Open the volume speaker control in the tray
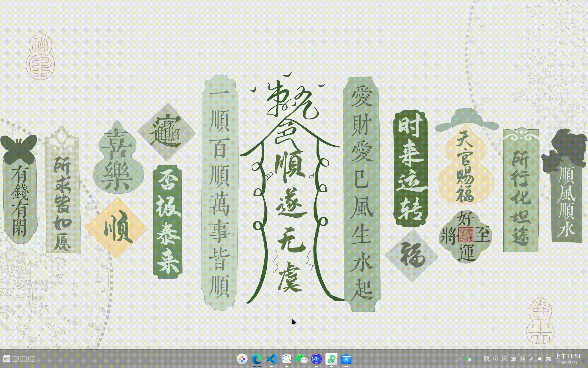The height and width of the screenshot is (368, 588). tap(540, 359)
